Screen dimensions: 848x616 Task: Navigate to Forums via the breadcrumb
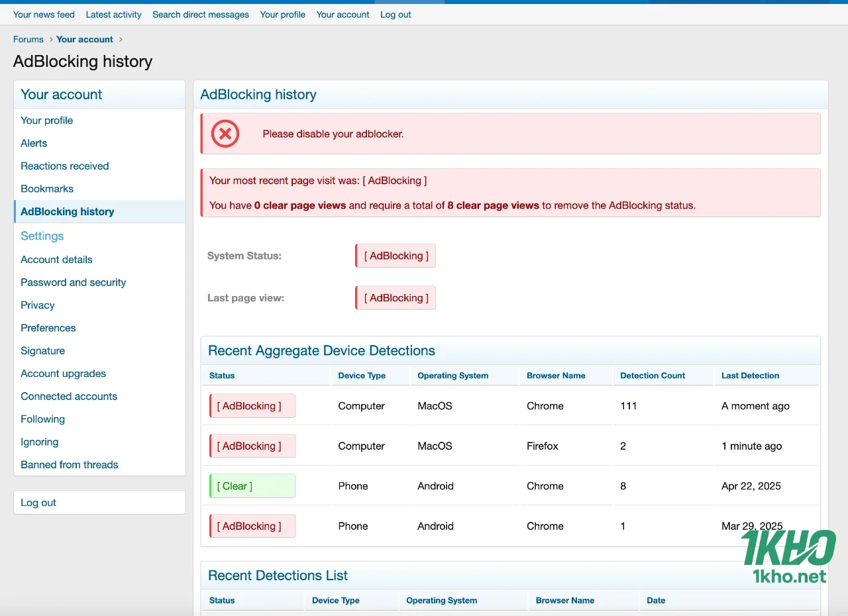pyautogui.click(x=28, y=39)
